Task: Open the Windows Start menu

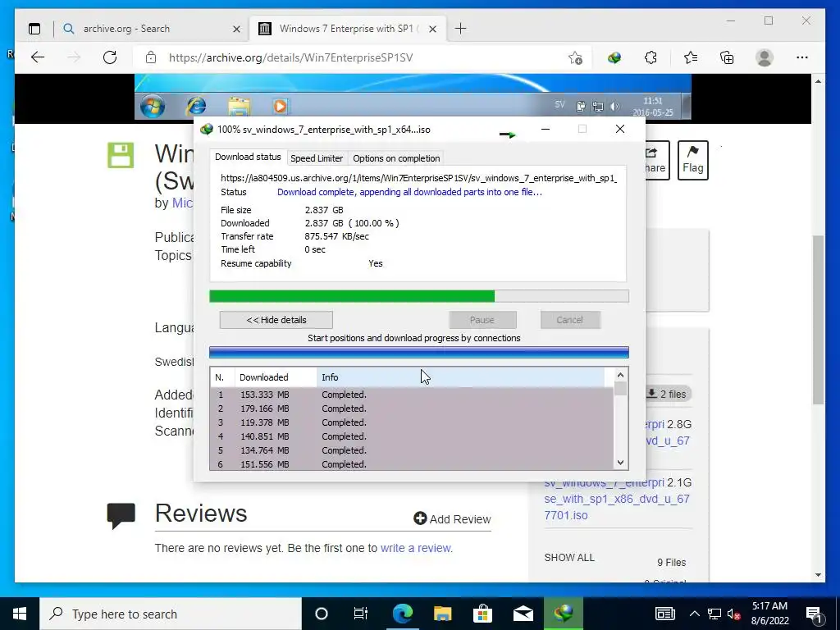Action: 20,614
